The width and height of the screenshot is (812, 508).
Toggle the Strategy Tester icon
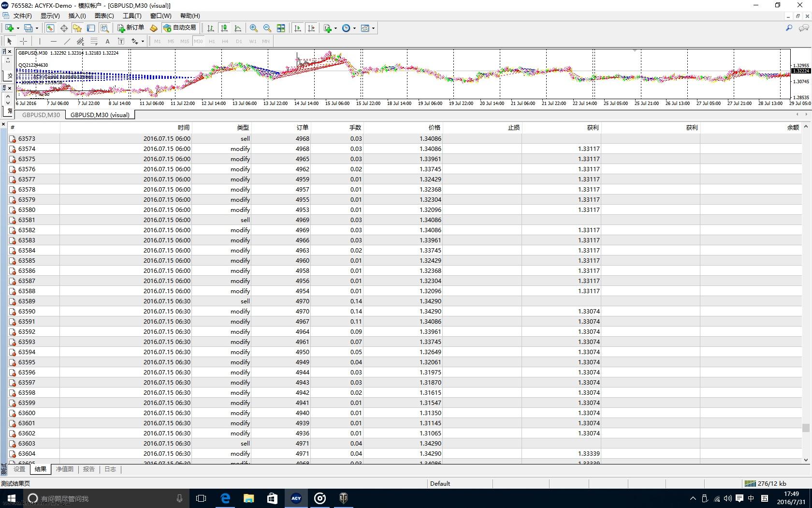[104, 28]
